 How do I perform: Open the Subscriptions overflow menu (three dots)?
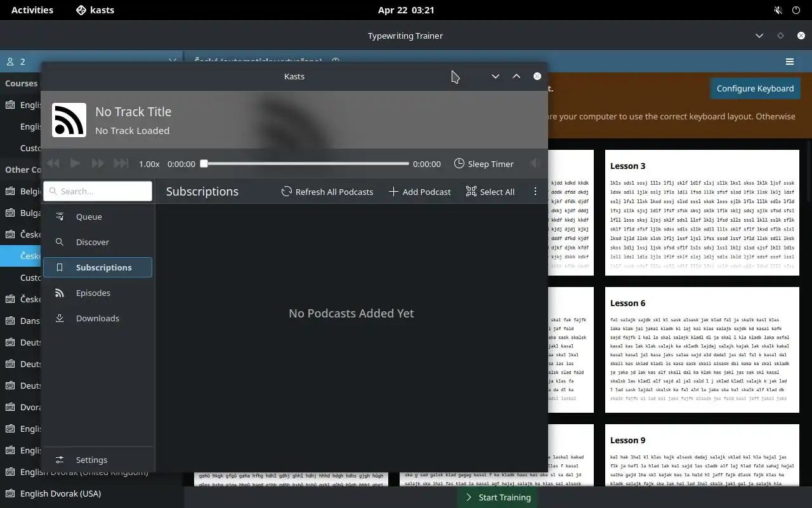point(535,192)
